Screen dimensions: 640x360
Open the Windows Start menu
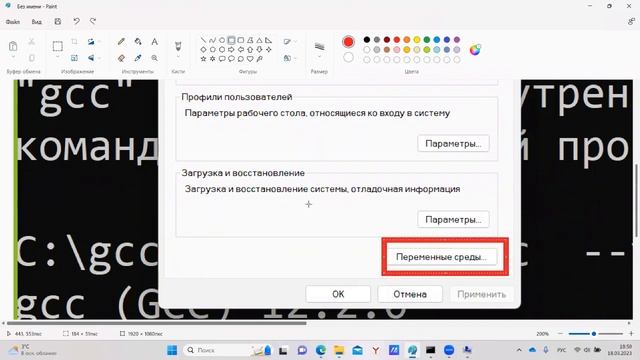pos(172,350)
